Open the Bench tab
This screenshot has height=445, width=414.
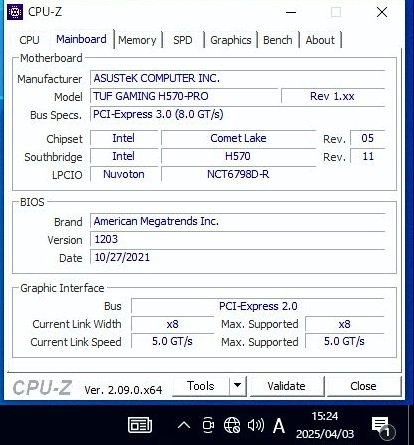(x=278, y=40)
